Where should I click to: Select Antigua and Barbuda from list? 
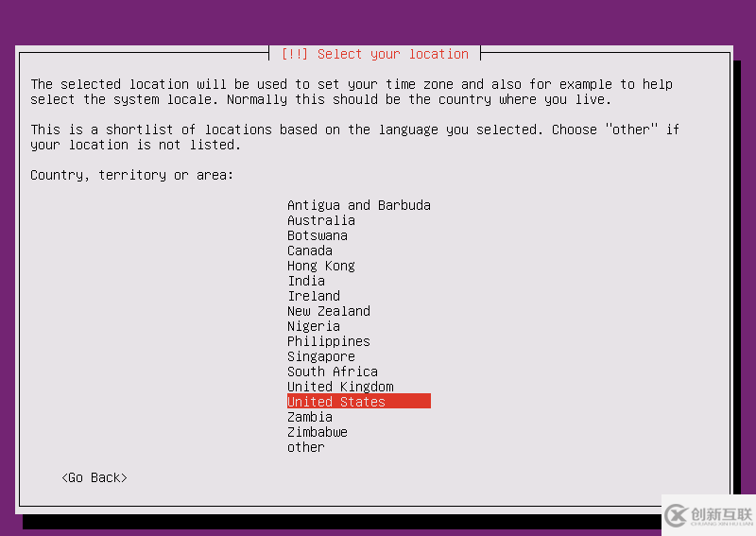(x=359, y=205)
